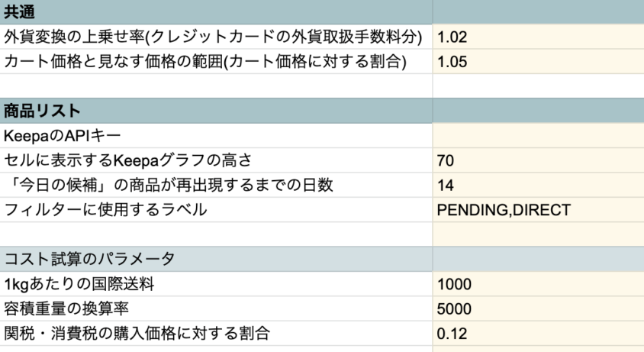
Task: Select the KeepaのAPIキー label cell
Action: point(216,136)
